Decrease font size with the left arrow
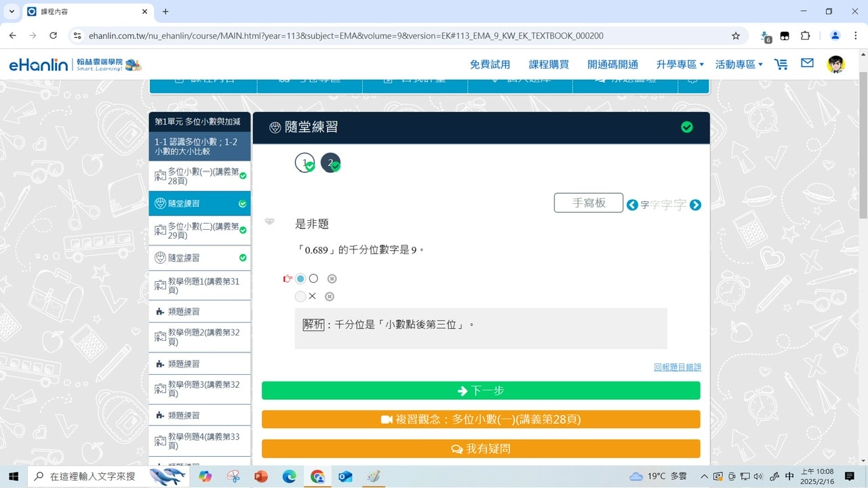Viewport: 868px width, 488px height. [x=632, y=205]
